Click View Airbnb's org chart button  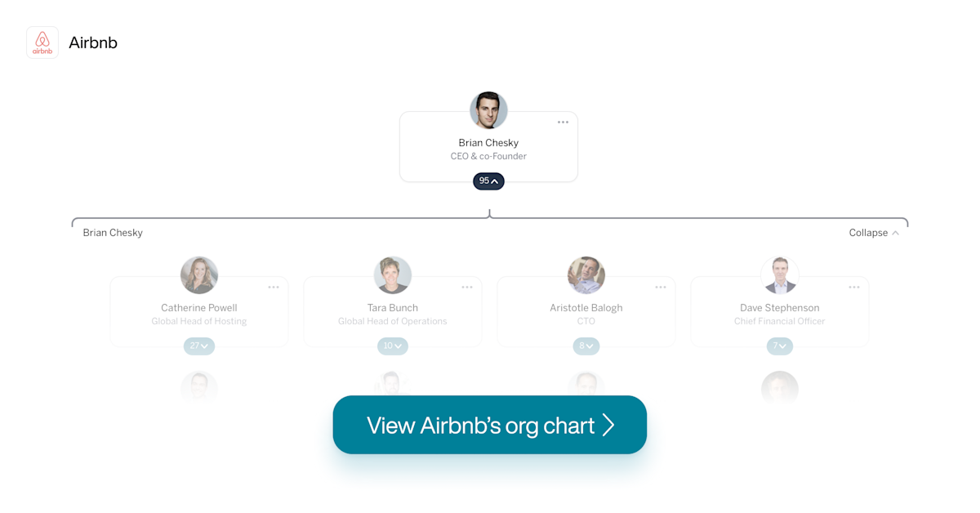point(489,425)
